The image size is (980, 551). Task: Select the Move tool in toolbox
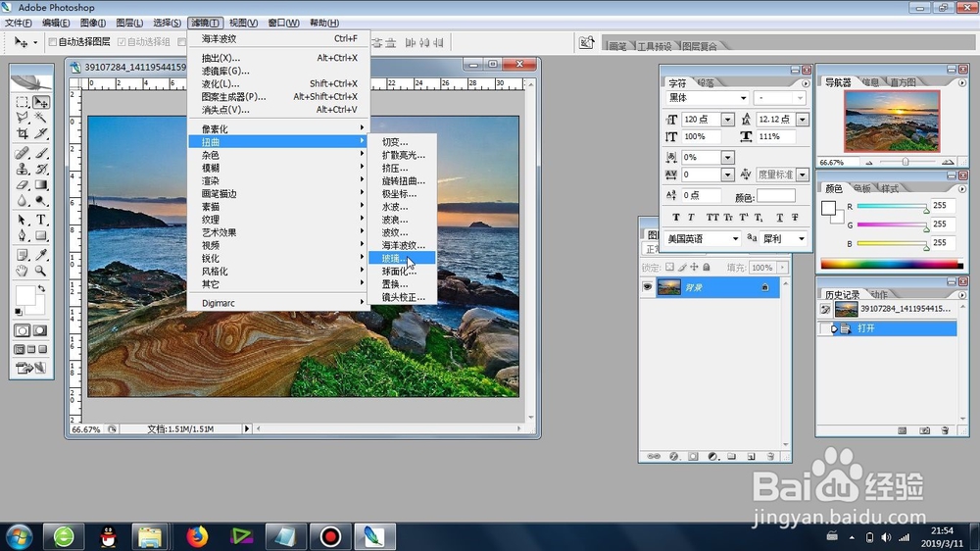pos(41,102)
